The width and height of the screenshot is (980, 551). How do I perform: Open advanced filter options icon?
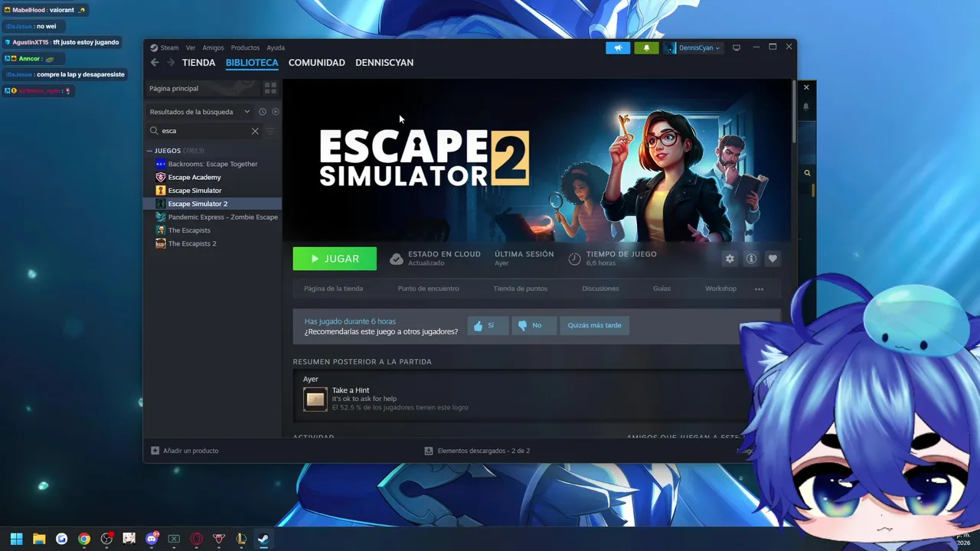click(x=269, y=131)
